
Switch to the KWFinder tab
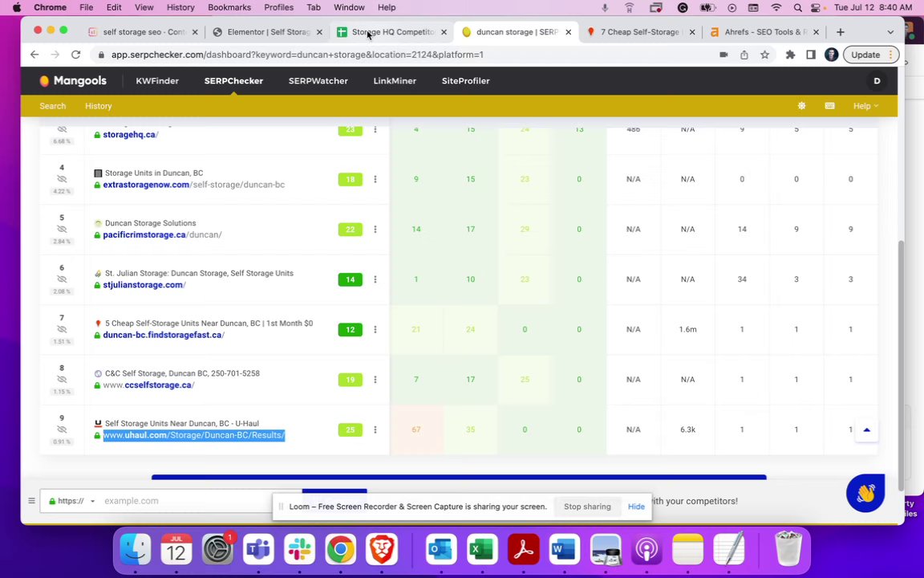pos(156,81)
